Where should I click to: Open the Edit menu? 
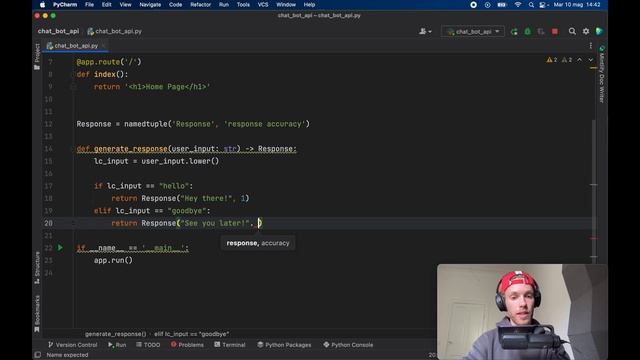coord(107,5)
